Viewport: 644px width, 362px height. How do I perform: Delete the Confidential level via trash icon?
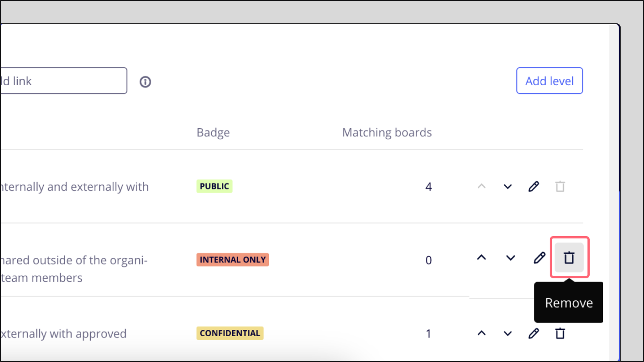point(560,333)
